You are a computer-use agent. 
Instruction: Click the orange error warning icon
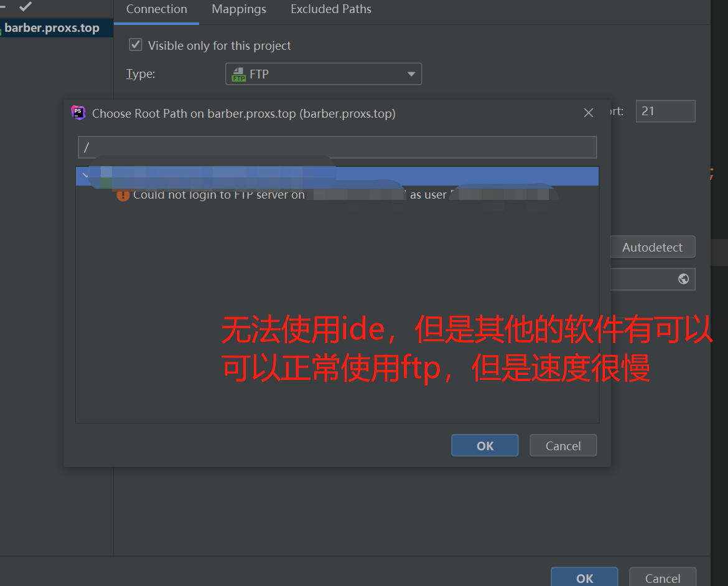tap(123, 195)
